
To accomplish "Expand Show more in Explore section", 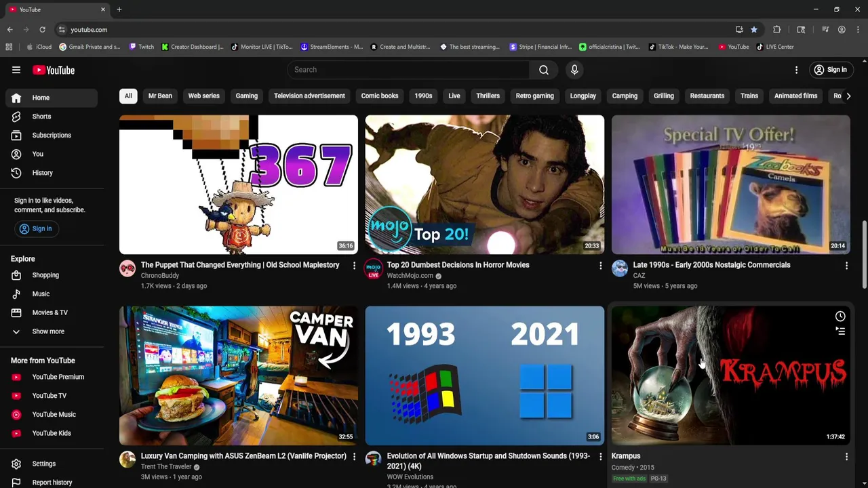I will [x=52, y=331].
